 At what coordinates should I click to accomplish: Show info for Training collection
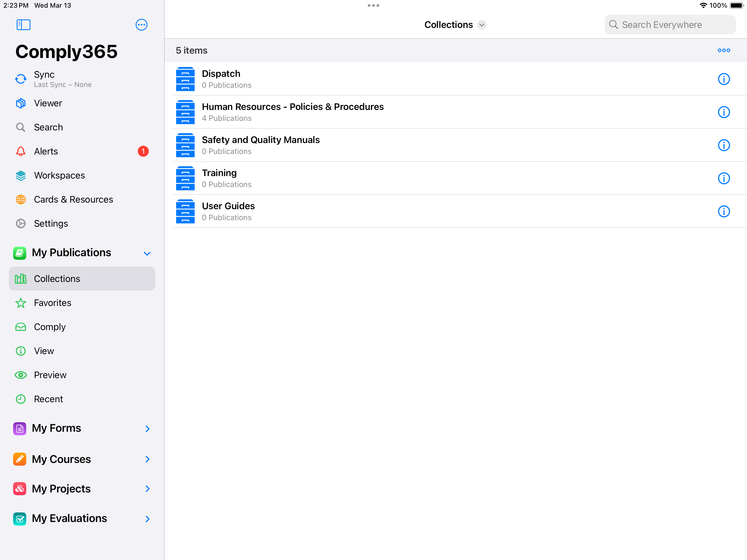coord(723,178)
